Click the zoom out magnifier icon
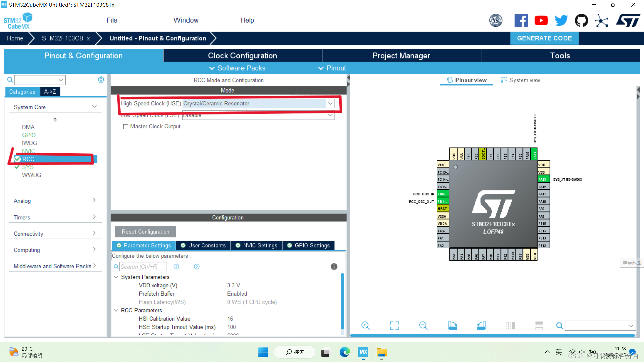 (423, 325)
